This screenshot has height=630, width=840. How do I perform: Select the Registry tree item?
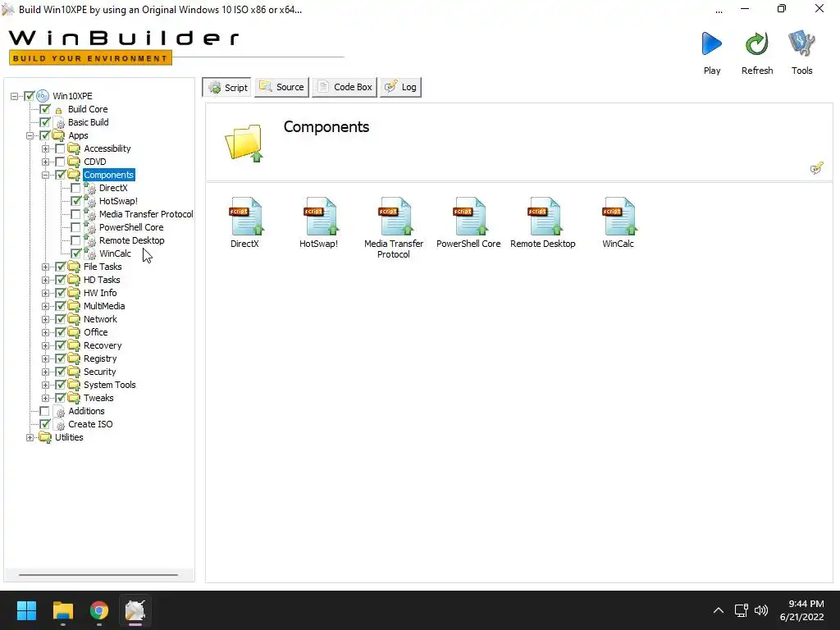click(100, 359)
